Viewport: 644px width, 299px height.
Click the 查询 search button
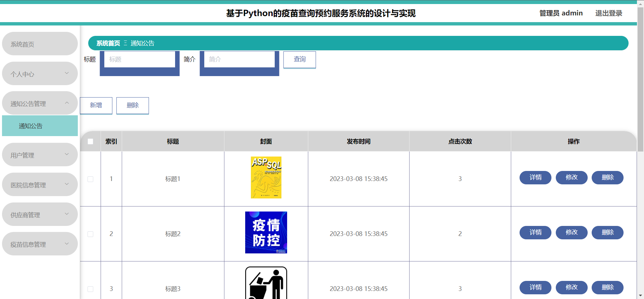300,59
